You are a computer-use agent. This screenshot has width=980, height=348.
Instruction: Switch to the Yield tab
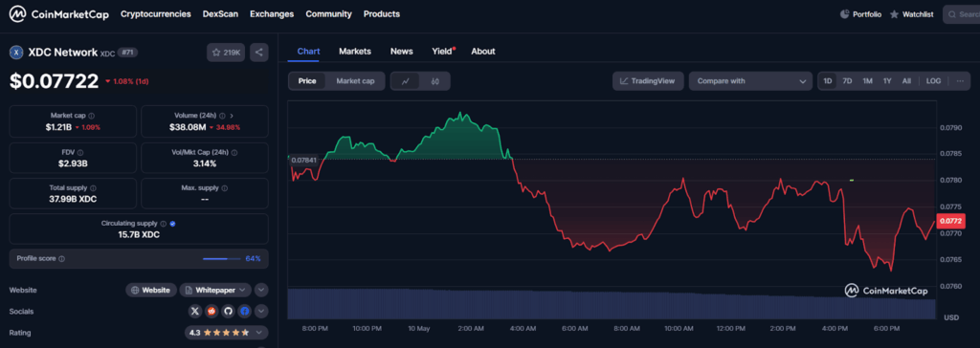tap(442, 52)
